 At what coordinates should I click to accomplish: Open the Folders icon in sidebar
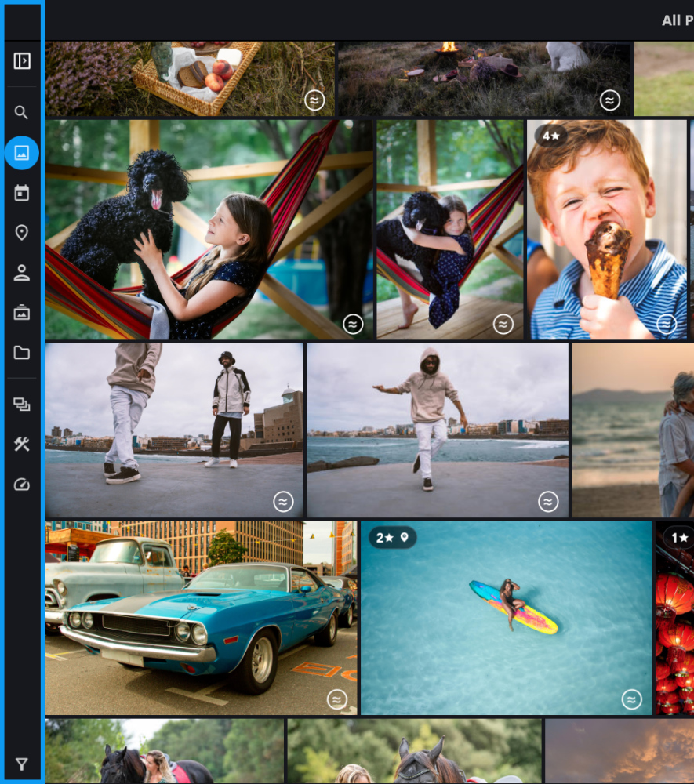(21, 353)
